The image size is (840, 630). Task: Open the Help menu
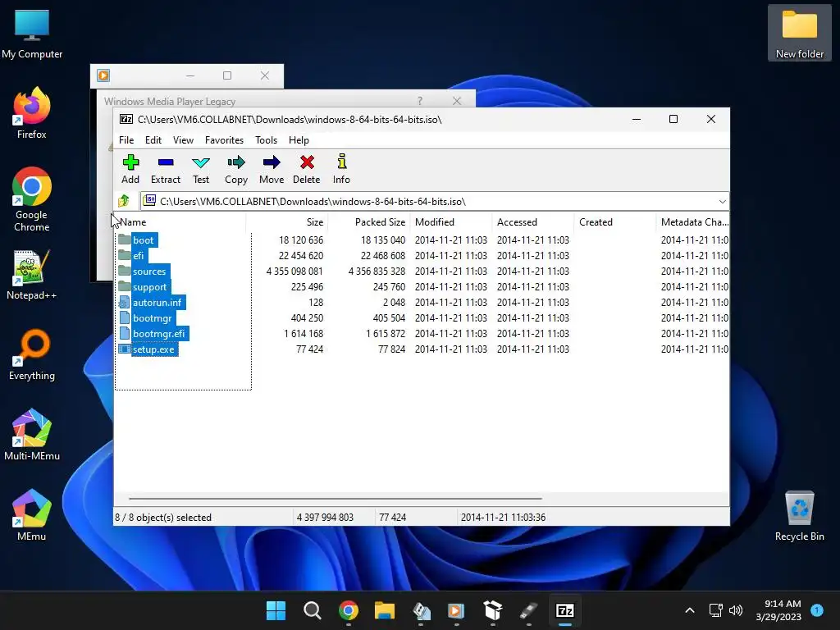[299, 139]
